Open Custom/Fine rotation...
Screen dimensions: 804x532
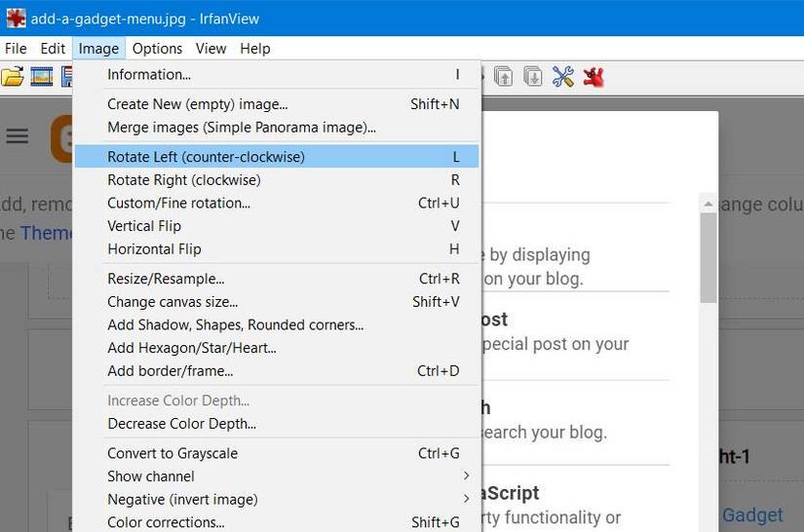point(277,203)
